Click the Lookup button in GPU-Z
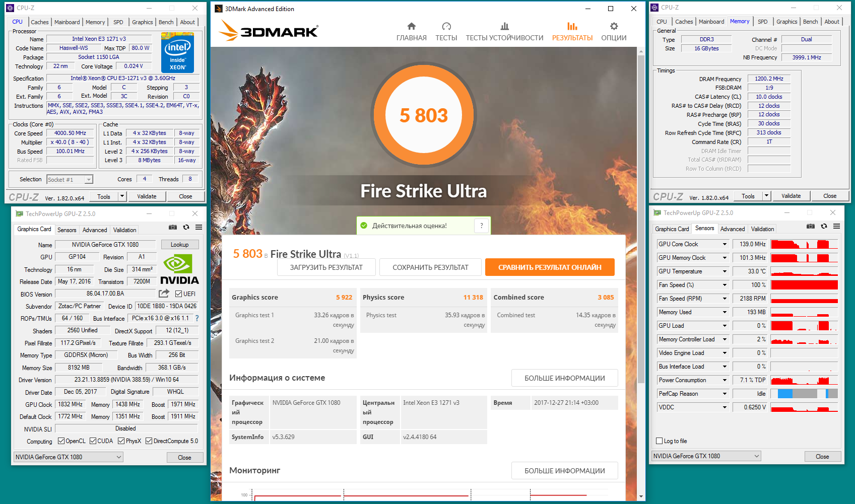This screenshot has width=855, height=504. (179, 245)
